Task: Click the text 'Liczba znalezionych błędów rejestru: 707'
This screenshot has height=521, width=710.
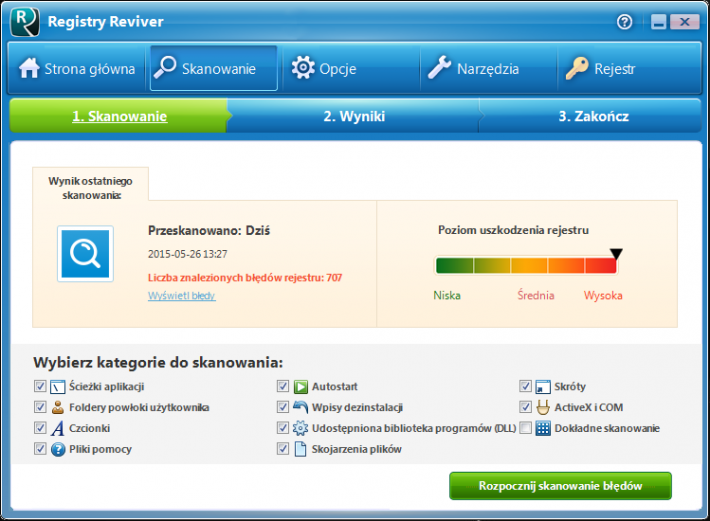Action: [245, 277]
